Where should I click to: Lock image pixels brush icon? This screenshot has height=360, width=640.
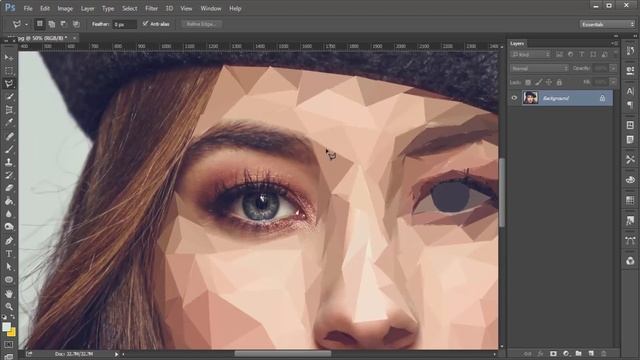539,82
